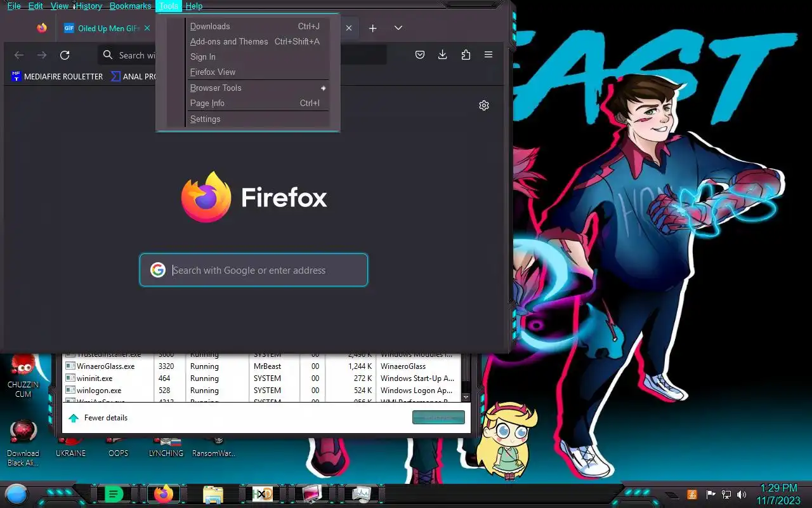Open the Downloads toolbar arrow icon

click(x=443, y=55)
